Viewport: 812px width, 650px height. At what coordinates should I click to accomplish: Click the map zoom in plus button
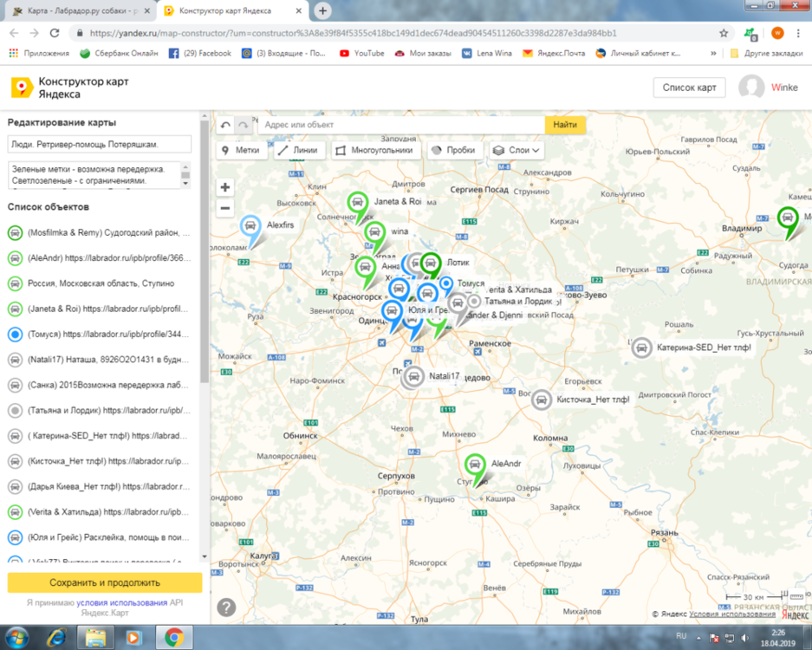pos(225,187)
